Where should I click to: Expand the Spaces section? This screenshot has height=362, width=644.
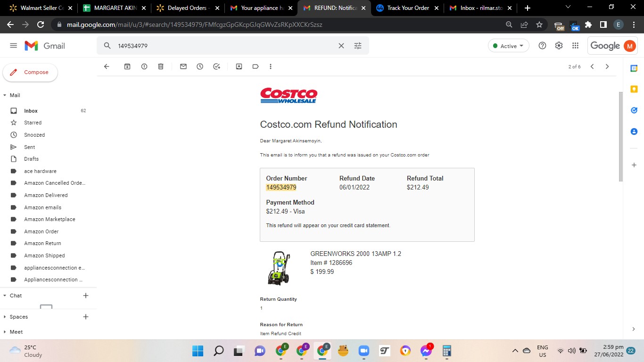pyautogui.click(x=5, y=317)
